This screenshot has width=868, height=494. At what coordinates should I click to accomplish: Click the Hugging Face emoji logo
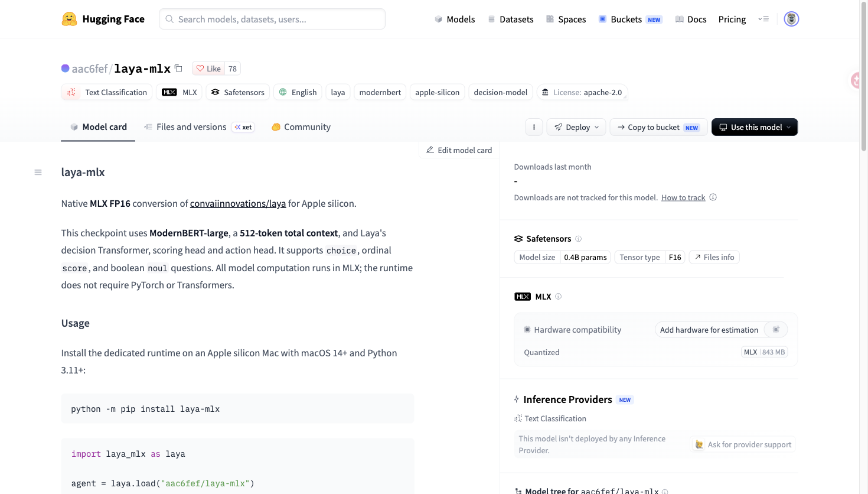point(69,19)
